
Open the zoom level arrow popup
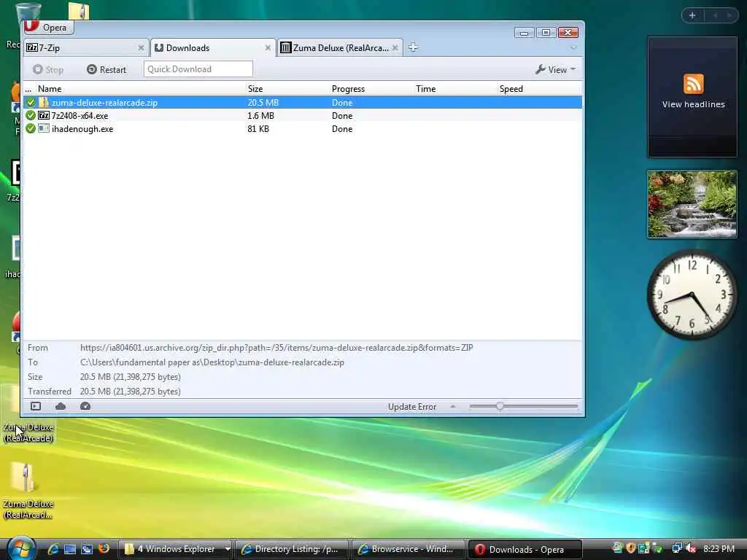(453, 406)
